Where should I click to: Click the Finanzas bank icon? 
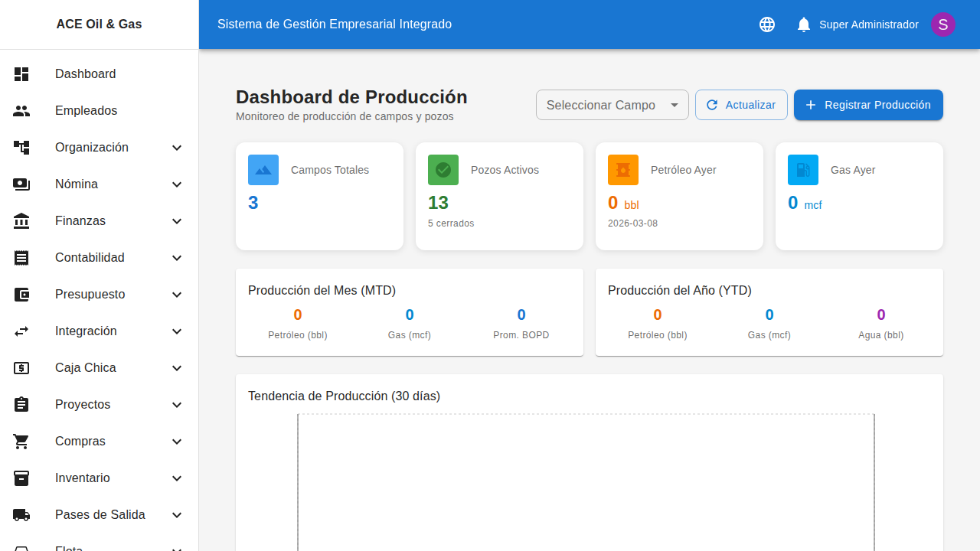pos(21,220)
